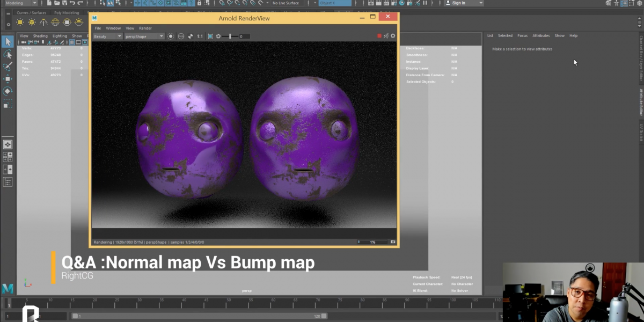Open the View menu in Arnold RenderView
The width and height of the screenshot is (644, 322).
coord(130,28)
